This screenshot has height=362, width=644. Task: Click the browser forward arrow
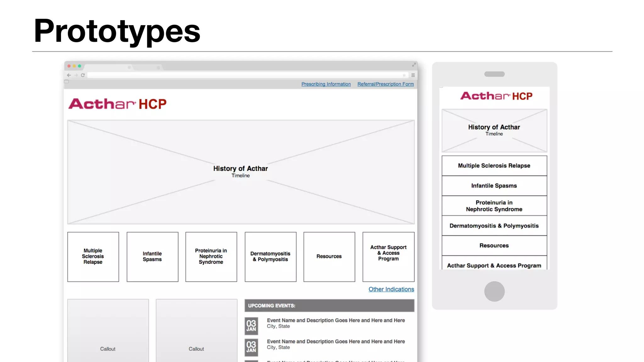(x=76, y=75)
